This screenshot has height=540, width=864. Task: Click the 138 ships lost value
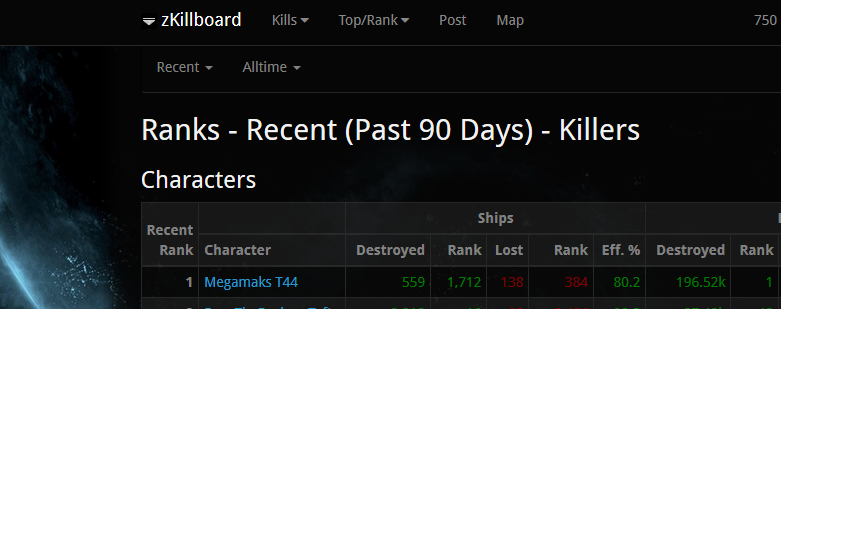[x=512, y=282]
